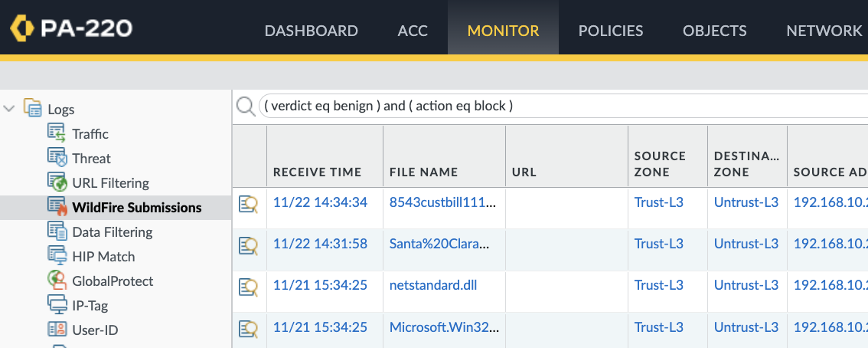The width and height of the screenshot is (868, 348).
Task: Open GlobalProtect logs
Action: [113, 281]
